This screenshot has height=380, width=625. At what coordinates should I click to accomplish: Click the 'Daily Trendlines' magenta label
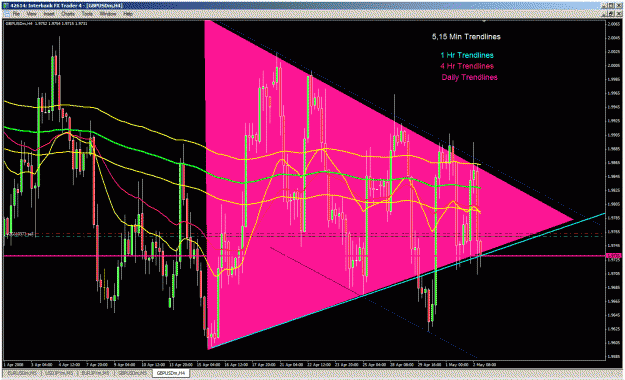[x=469, y=77]
